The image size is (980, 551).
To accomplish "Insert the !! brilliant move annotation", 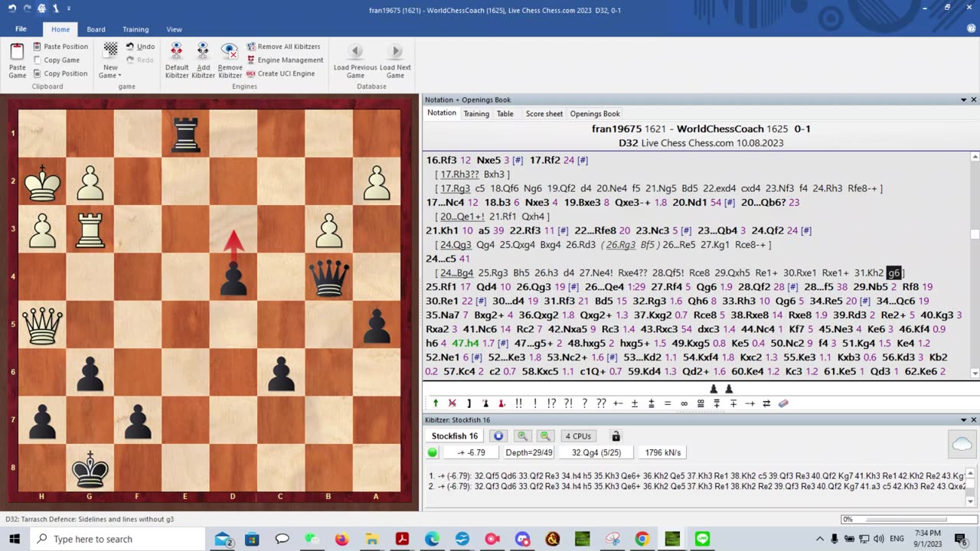I will pos(518,403).
